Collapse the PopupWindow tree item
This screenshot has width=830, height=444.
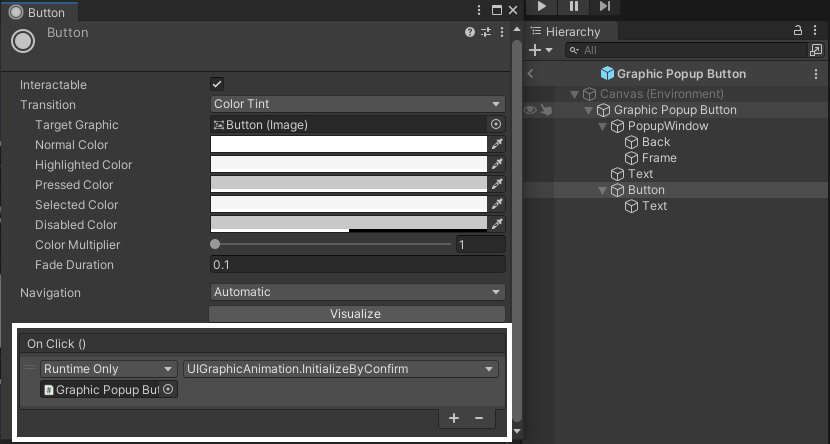click(603, 126)
